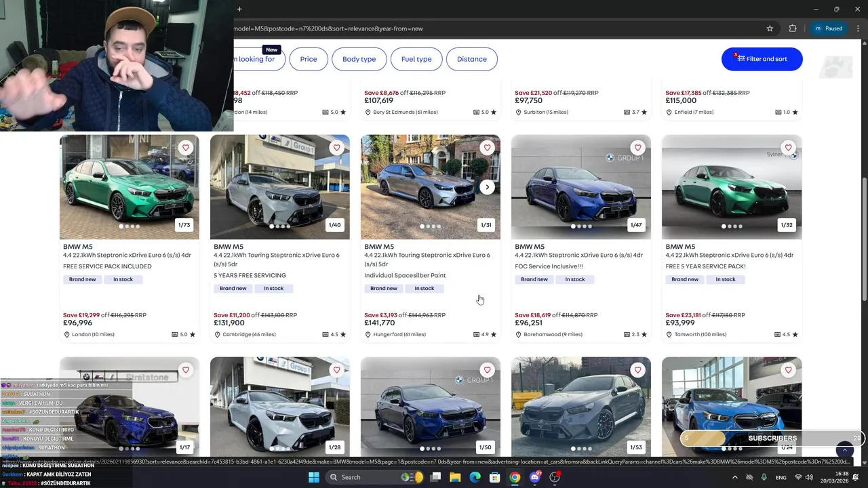Open the silver M5 Touring 1/40 thumbnail
The image size is (868, 488).
(280, 187)
